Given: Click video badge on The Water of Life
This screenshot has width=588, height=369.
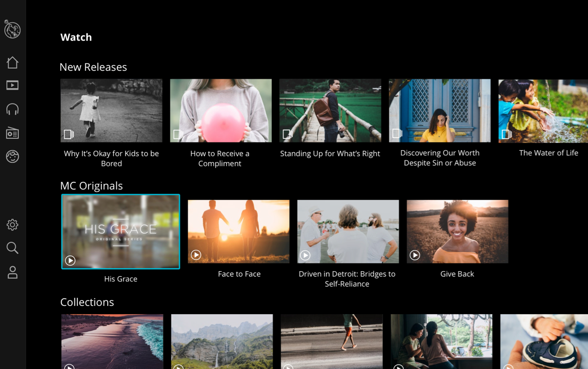Looking at the screenshot, I should tap(506, 134).
